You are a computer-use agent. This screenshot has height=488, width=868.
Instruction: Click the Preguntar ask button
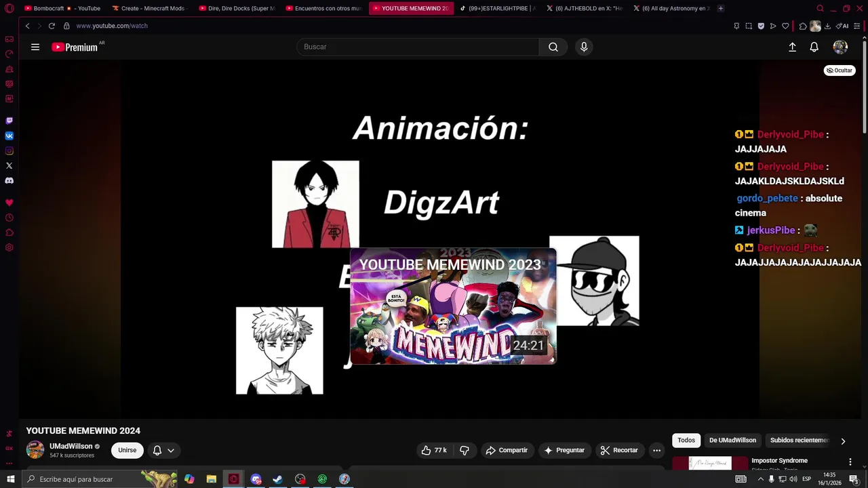[x=564, y=450]
